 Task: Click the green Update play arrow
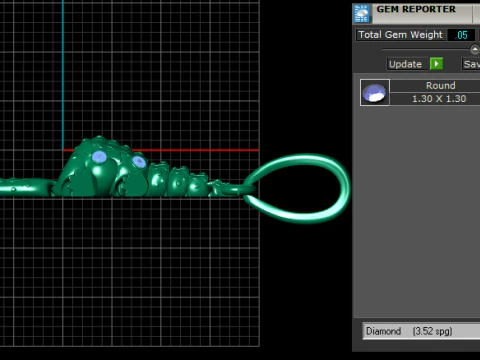(x=436, y=64)
